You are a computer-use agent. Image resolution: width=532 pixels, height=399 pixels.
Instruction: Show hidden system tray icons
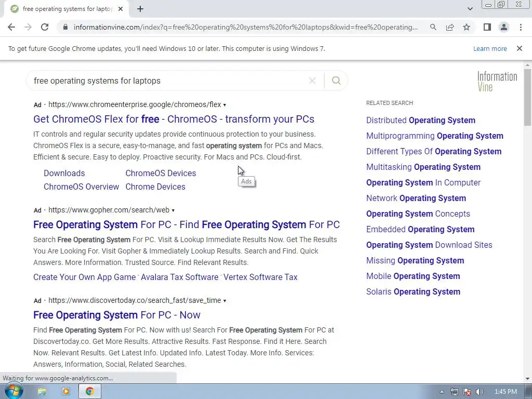pos(442,392)
